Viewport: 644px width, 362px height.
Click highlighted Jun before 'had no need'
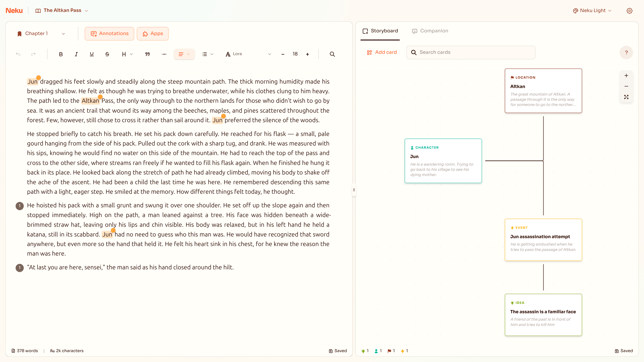click(107, 234)
